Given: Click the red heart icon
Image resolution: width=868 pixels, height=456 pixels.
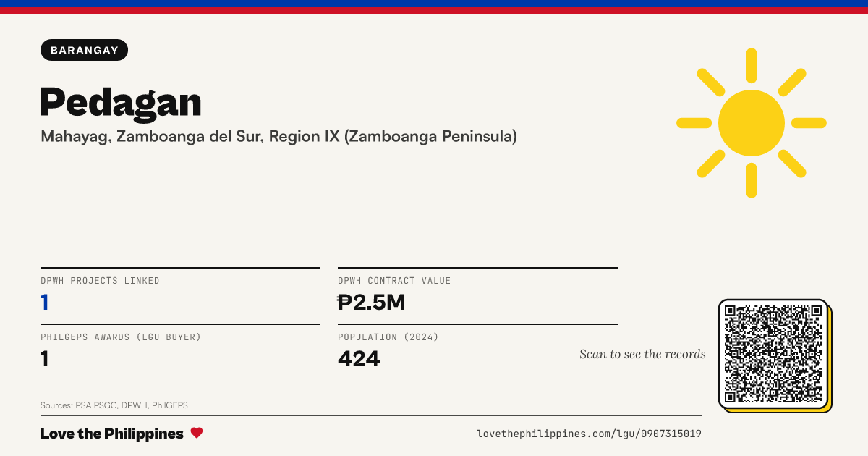Looking at the screenshot, I should [197, 433].
